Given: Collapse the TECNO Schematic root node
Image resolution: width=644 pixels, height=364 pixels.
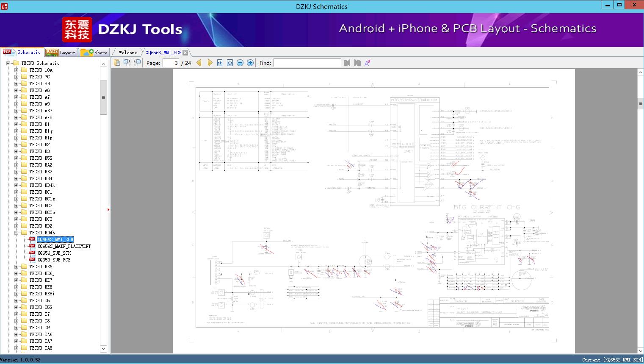Looking at the screenshot, I should 8,63.
